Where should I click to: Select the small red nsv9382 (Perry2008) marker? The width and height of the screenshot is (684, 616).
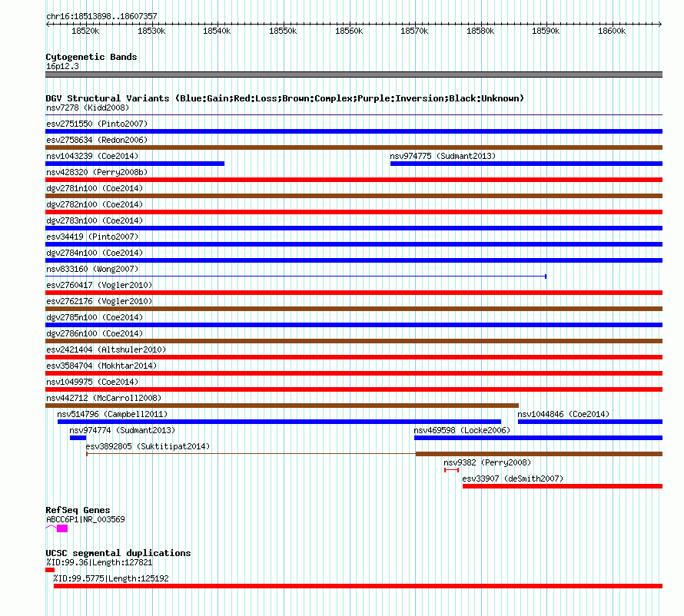pyautogui.click(x=451, y=470)
